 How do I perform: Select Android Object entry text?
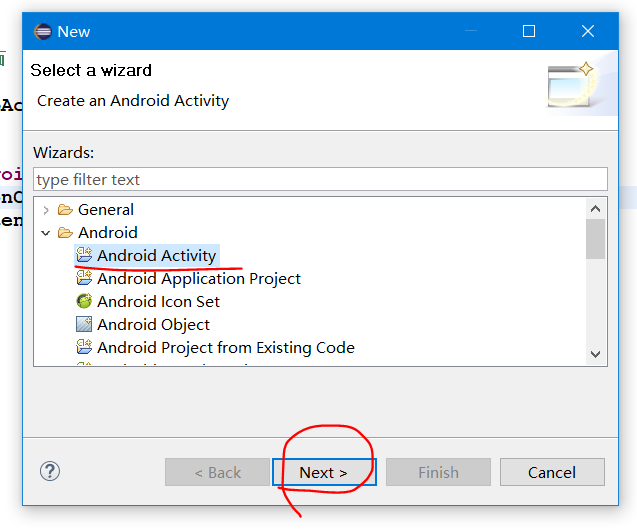tap(154, 324)
